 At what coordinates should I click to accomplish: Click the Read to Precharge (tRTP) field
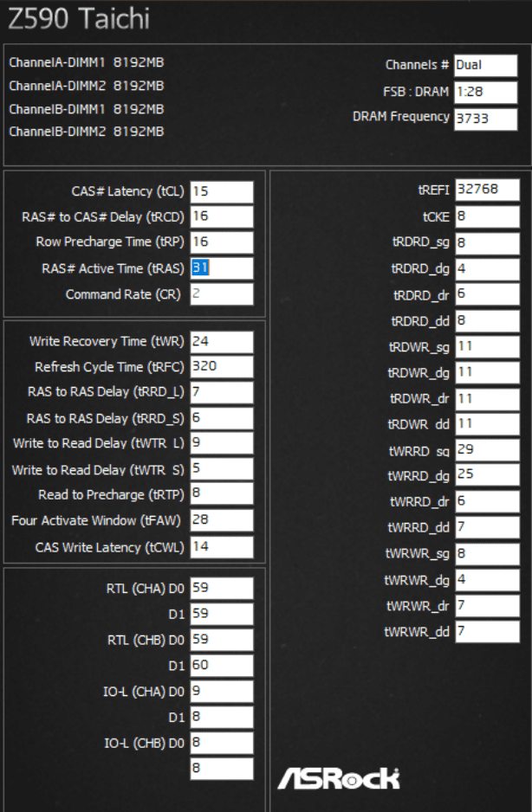pos(222,493)
